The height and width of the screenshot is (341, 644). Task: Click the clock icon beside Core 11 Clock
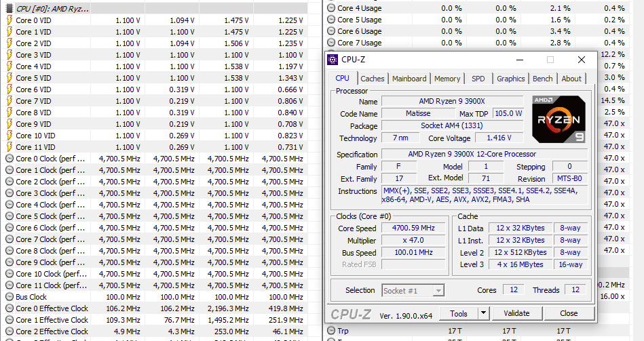9,285
